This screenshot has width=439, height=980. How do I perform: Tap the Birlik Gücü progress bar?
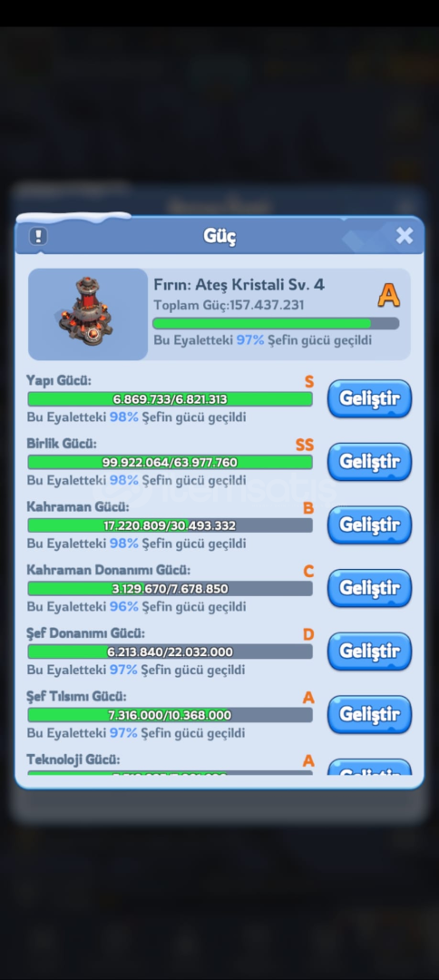tap(170, 463)
